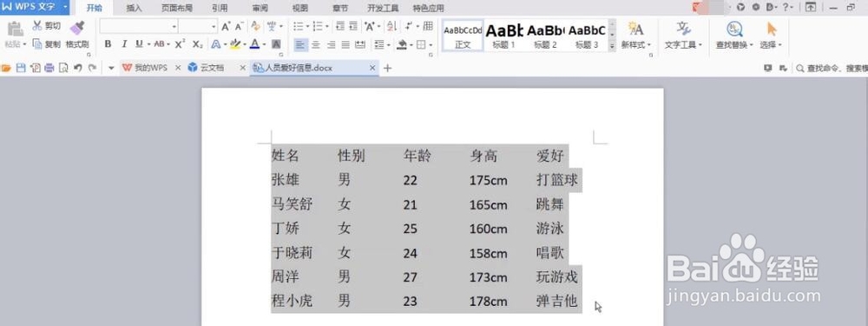868x326 pixels.
Task: Open the font name dropdown
Action: point(174,26)
